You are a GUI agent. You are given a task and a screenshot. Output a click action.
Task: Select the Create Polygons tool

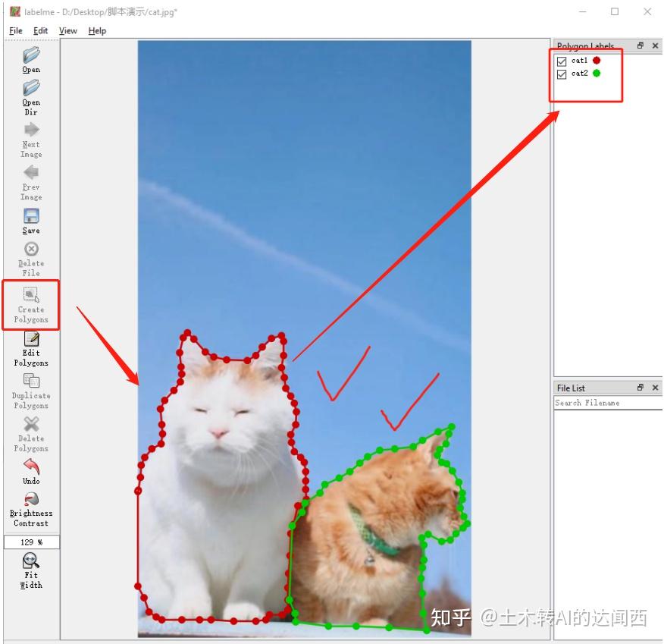click(x=30, y=306)
